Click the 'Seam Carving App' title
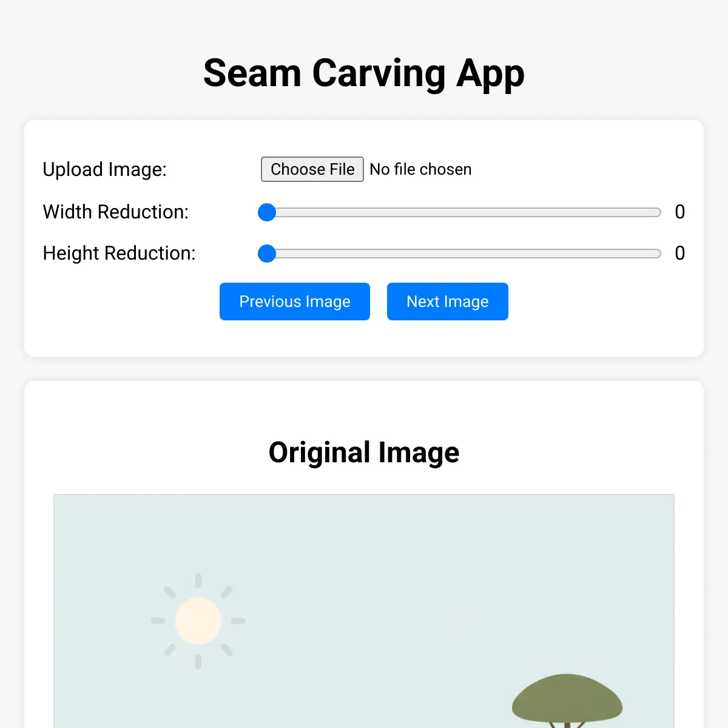 364,73
